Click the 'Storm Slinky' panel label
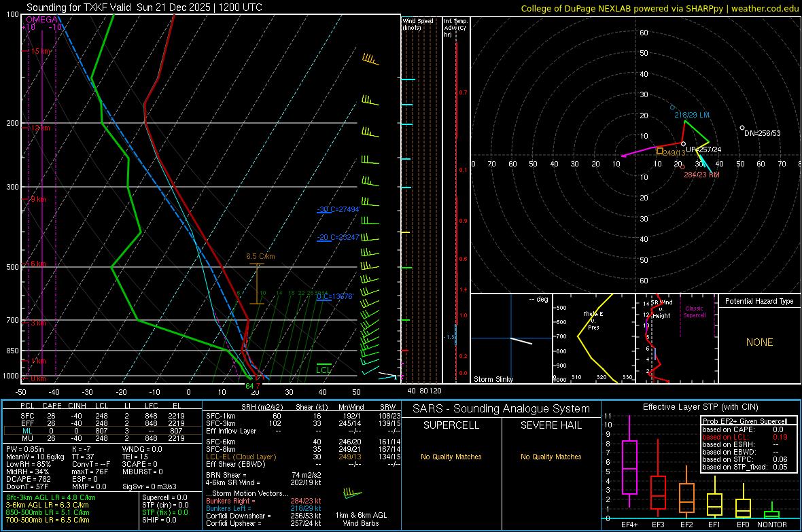 click(493, 379)
